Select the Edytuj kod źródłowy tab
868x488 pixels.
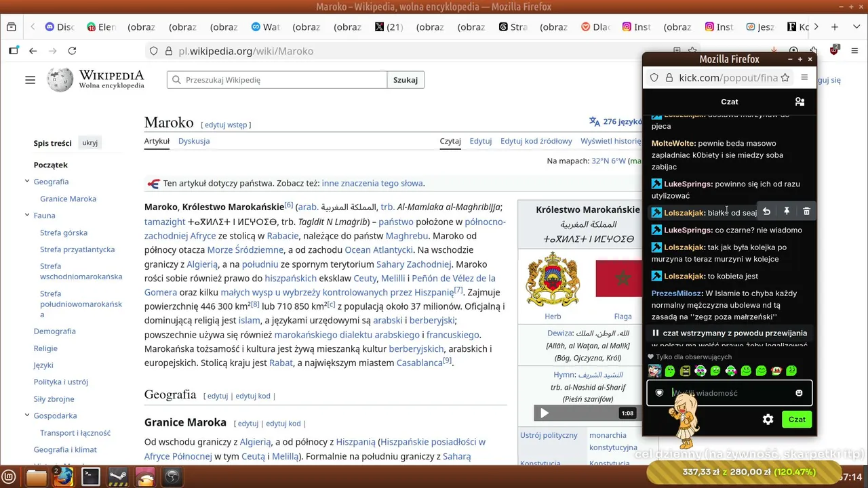[536, 141]
